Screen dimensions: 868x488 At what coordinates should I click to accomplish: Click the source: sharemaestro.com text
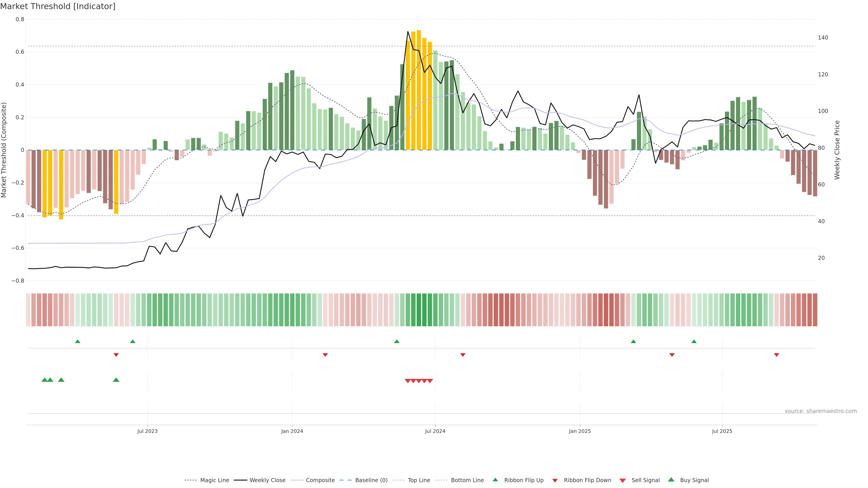click(x=821, y=411)
